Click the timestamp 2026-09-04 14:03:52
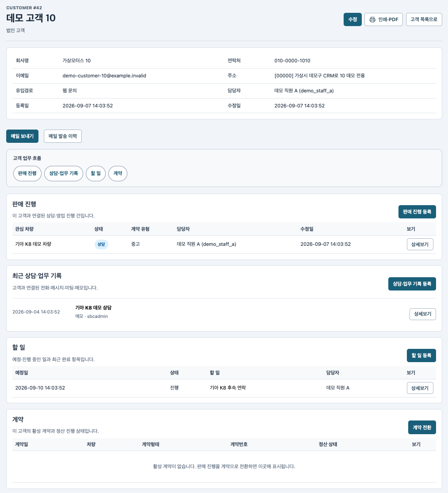 coord(36,312)
